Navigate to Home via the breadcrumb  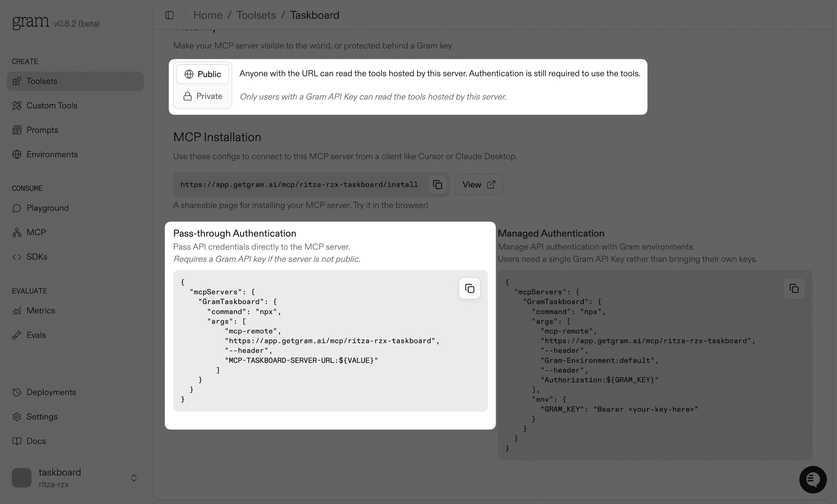tap(208, 15)
